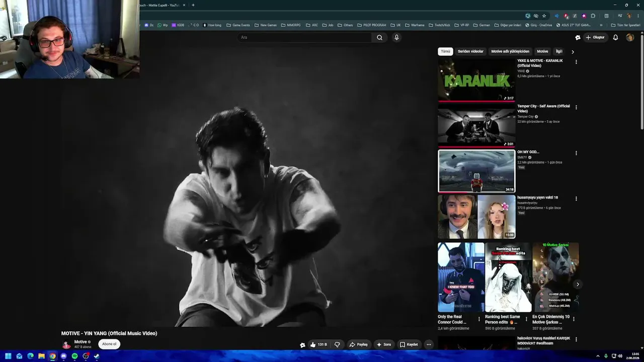Open the Warframe bookmark folder
The image size is (644, 362).
pos(415,25)
